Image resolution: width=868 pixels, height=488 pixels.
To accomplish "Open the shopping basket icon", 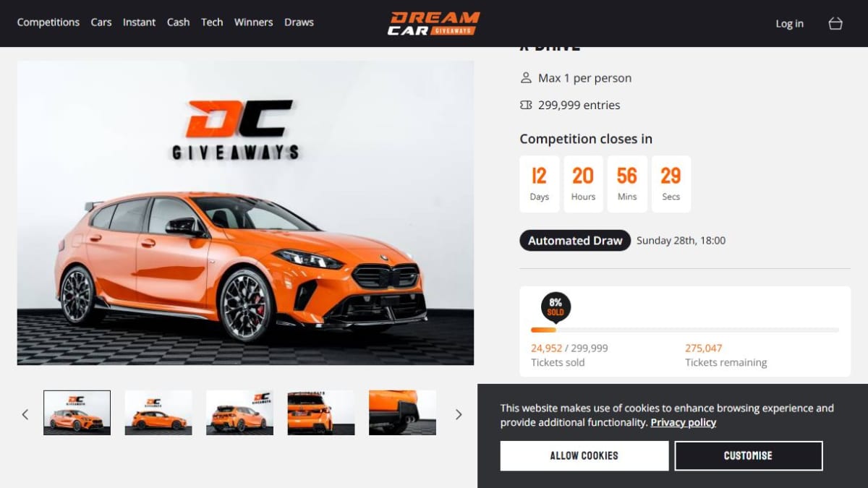I will coord(835,23).
